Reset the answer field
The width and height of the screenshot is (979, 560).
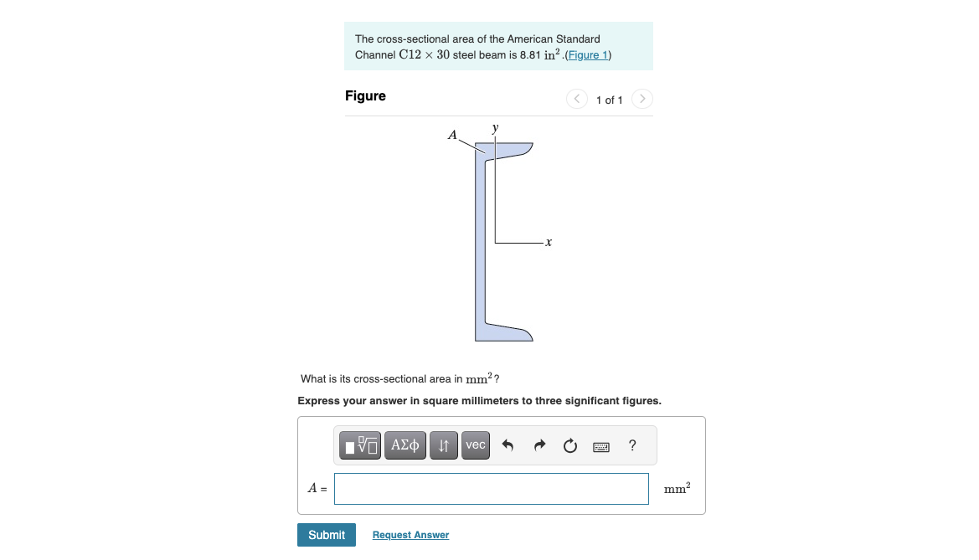pyautogui.click(x=570, y=445)
